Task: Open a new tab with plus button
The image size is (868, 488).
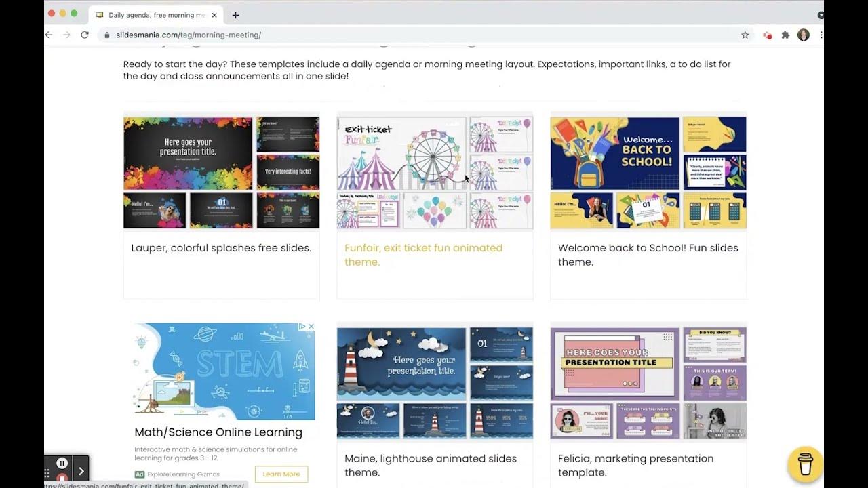Action: 235,15
